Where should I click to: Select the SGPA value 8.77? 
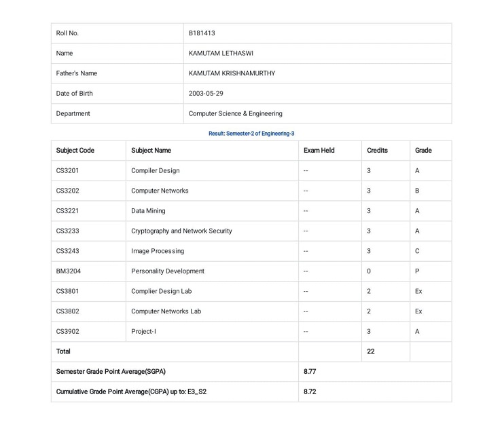(x=310, y=372)
